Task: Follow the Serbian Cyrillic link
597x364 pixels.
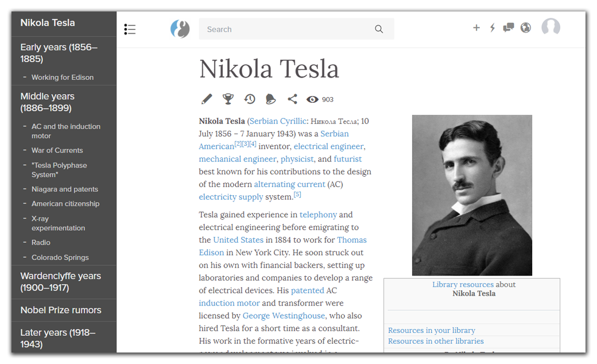Action: (278, 121)
